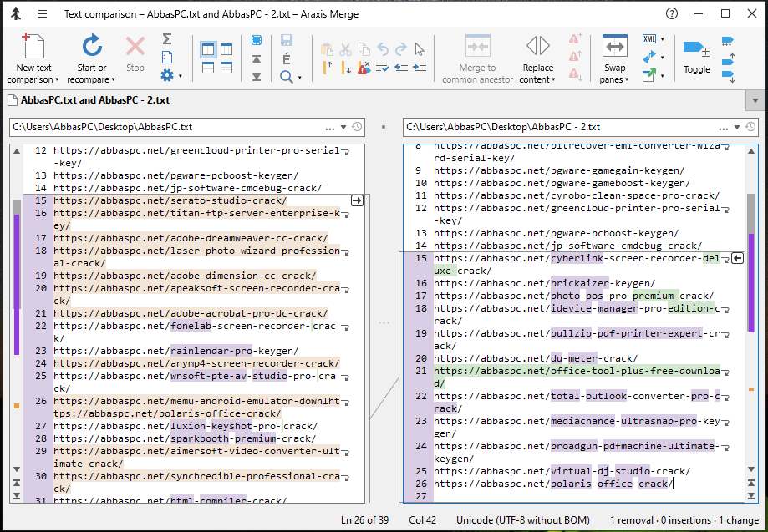Click the clipboard paste icon
The height and width of the screenshot is (532, 768).
coord(327,49)
